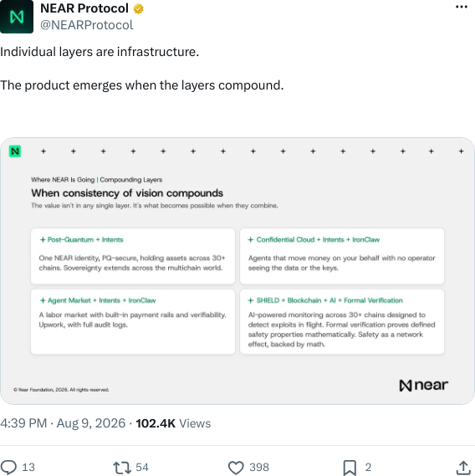
Task: Click the 54 reposts count
Action: click(x=142, y=467)
